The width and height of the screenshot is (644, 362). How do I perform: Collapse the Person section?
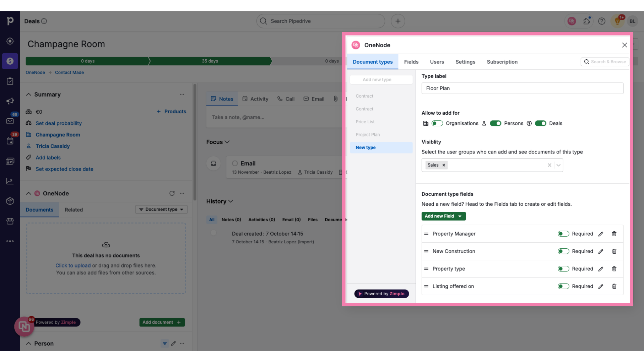(x=29, y=344)
